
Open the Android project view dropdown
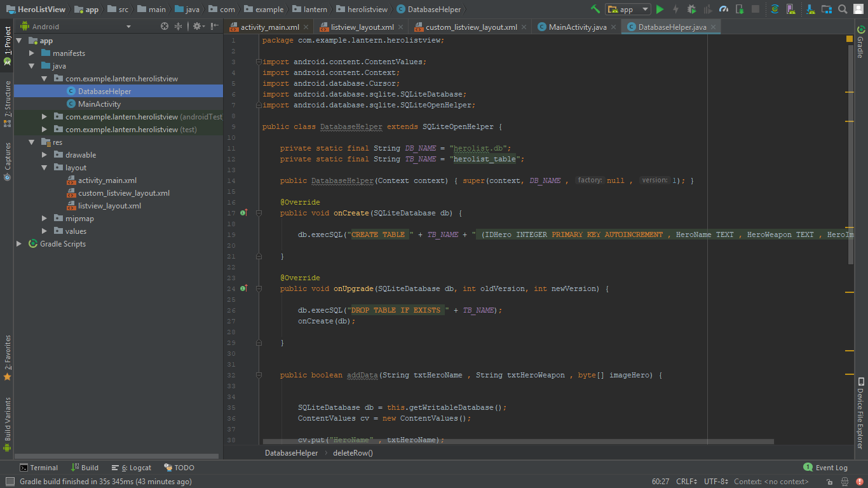pyautogui.click(x=76, y=27)
